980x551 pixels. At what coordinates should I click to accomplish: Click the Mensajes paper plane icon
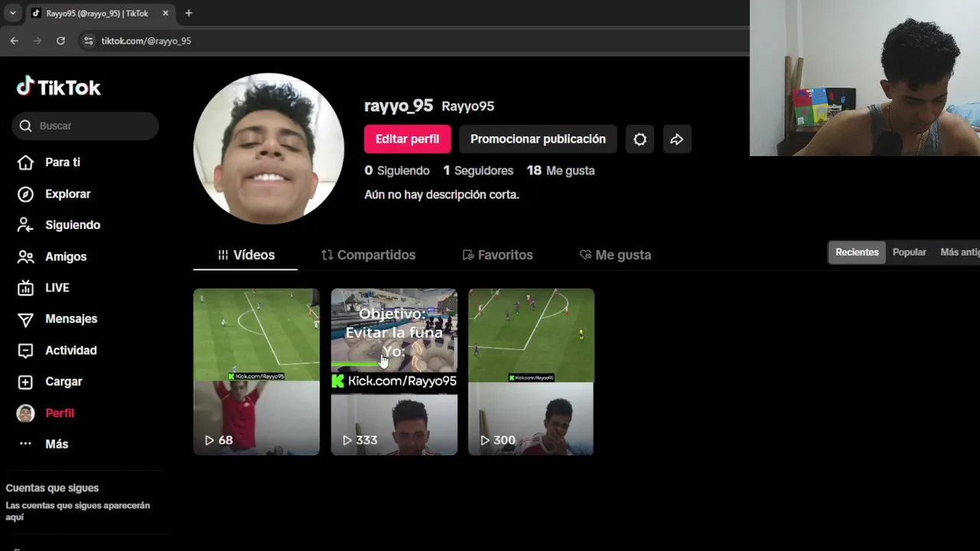pos(25,319)
